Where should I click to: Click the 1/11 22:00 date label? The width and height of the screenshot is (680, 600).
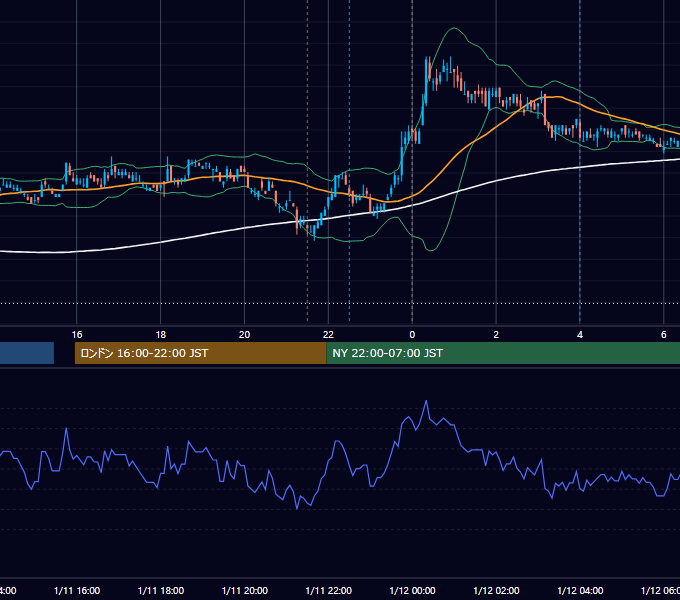pyautogui.click(x=328, y=590)
